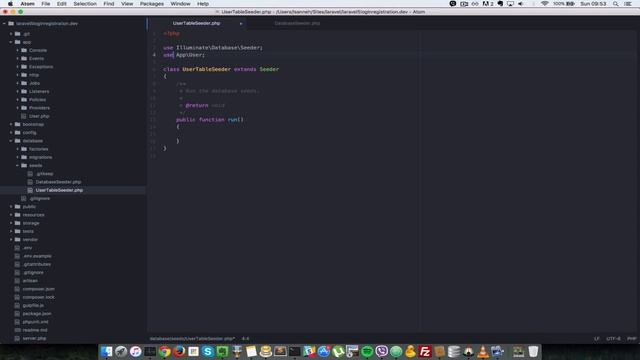Open Spotlight search in menu bar
The width and height of the screenshot is (640, 360).
pos(615,4)
